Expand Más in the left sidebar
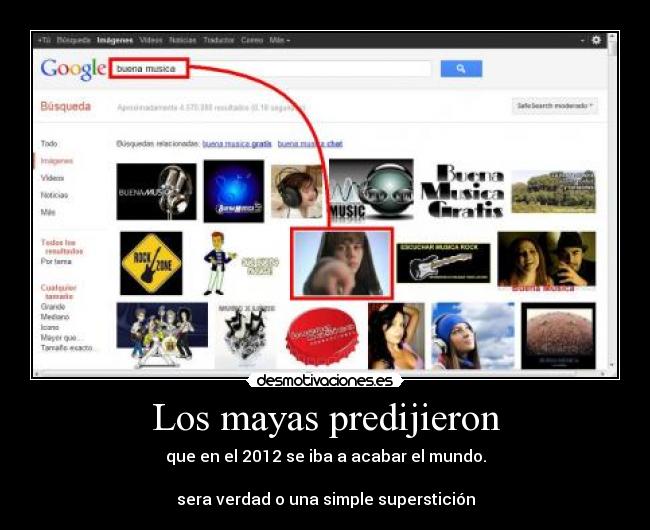This screenshot has height=530, width=650. [x=48, y=212]
